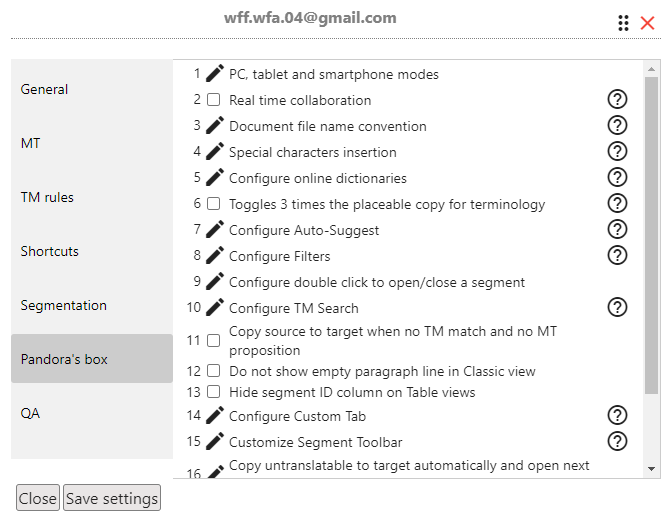Toggle placeable copy for terminology checkbox
The width and height of the screenshot is (669, 516).
point(213,204)
